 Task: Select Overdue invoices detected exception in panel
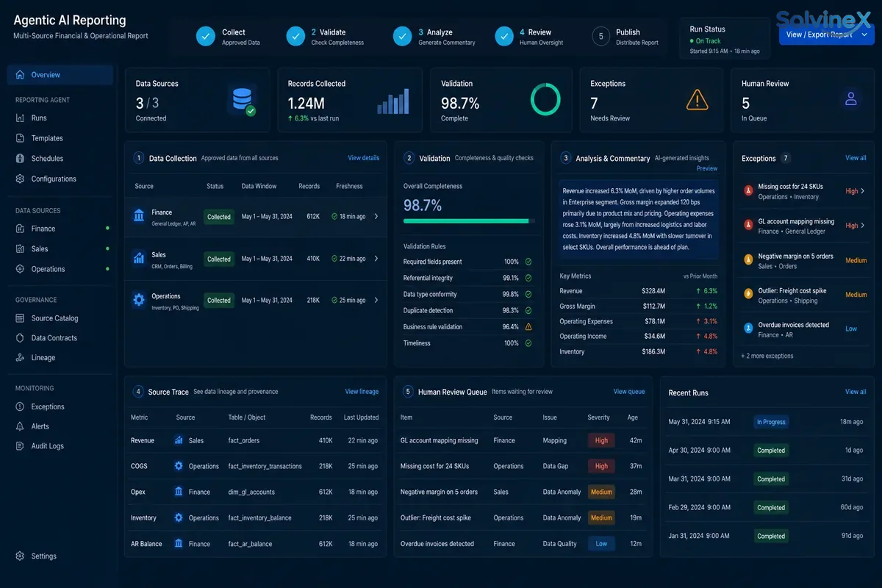[803, 329]
